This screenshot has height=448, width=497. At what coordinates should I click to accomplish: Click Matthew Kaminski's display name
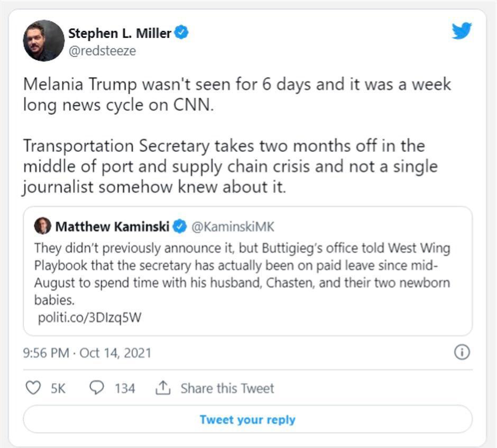click(112, 227)
